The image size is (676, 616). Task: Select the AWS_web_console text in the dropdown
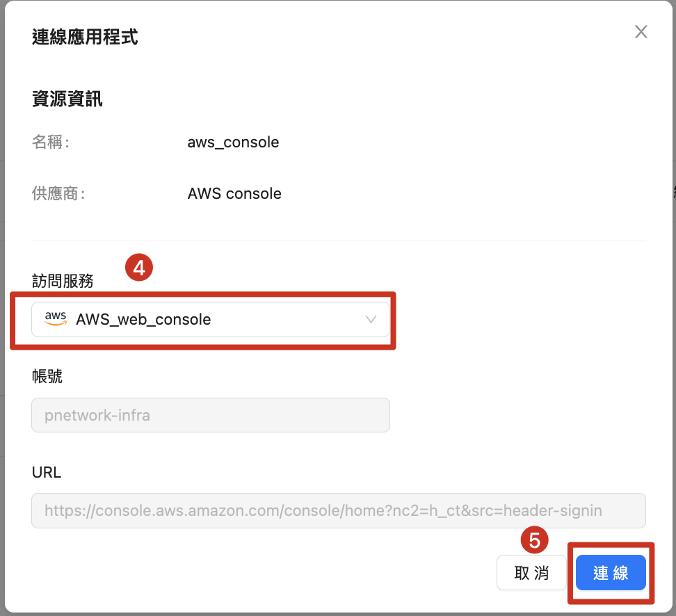143,320
